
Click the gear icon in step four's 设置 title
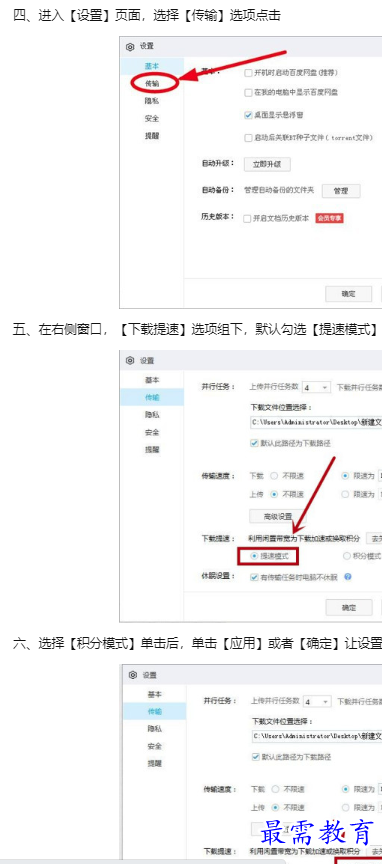[130, 47]
